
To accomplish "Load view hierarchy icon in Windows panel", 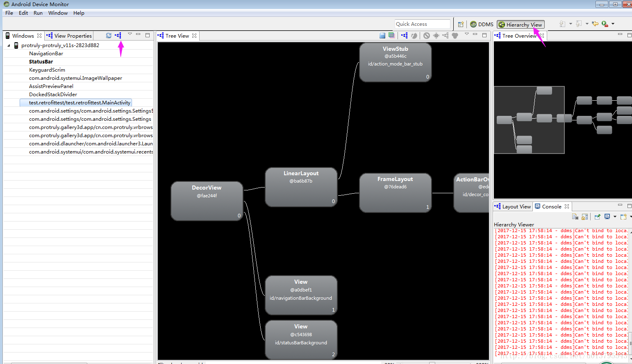I will point(118,36).
